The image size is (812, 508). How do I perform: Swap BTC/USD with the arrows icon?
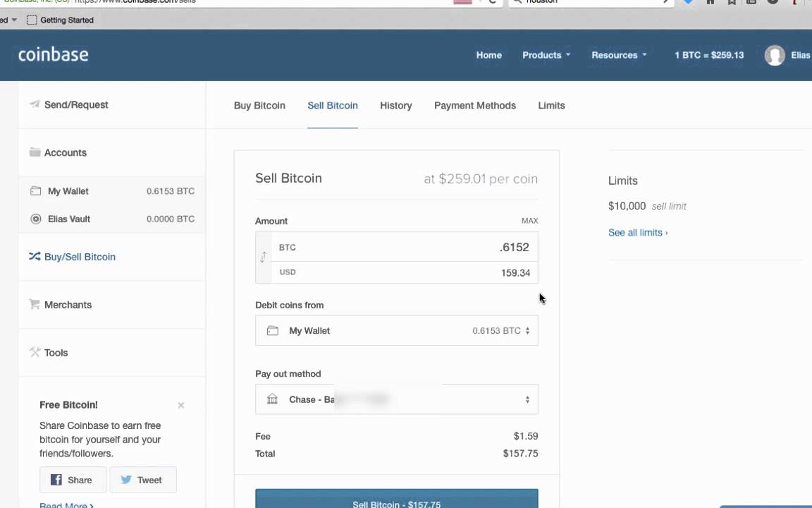coord(263,257)
